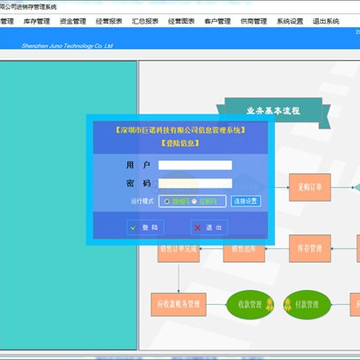Click the 退出 exit button in dialog
Viewport: 360px width, 360px height.
(209, 228)
